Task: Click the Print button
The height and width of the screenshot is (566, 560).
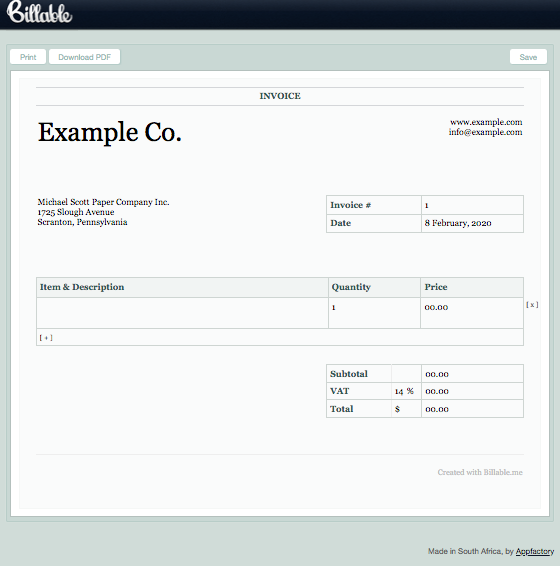Action: point(28,57)
